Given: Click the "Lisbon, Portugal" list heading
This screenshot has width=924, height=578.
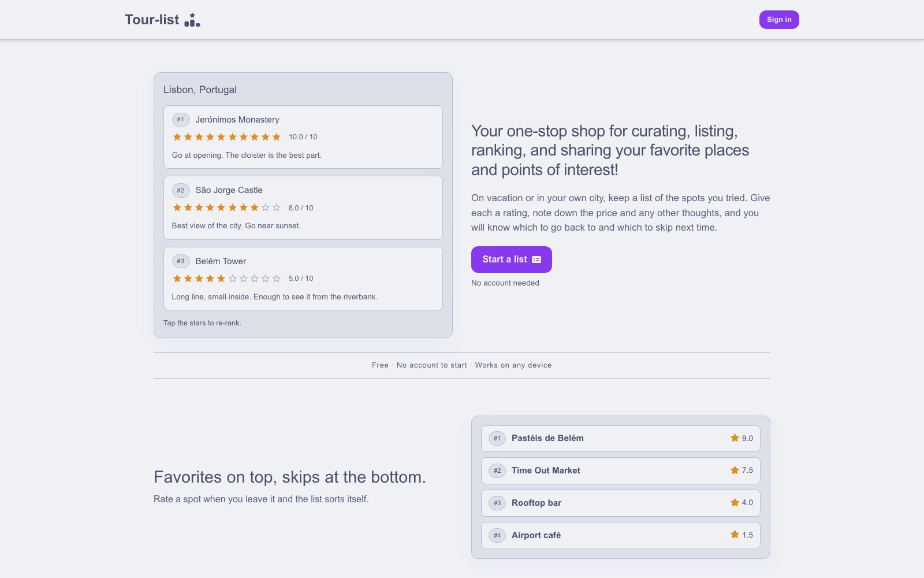Looking at the screenshot, I should click(200, 90).
